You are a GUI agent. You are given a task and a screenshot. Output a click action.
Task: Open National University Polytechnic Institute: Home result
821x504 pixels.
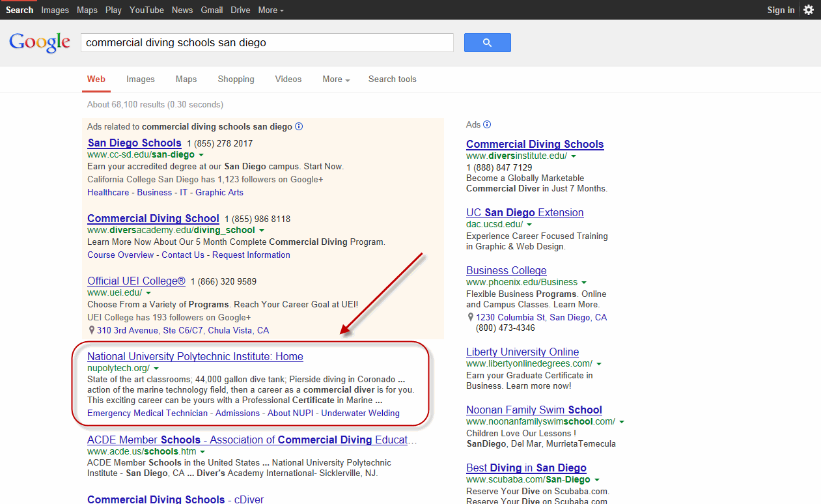pyautogui.click(x=195, y=356)
